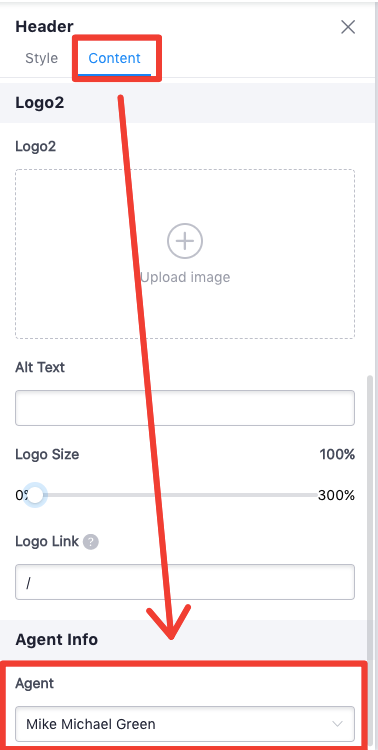Click the plus icon to upload Logo2
Image resolution: width=378 pixels, height=750 pixels.
(x=185, y=241)
